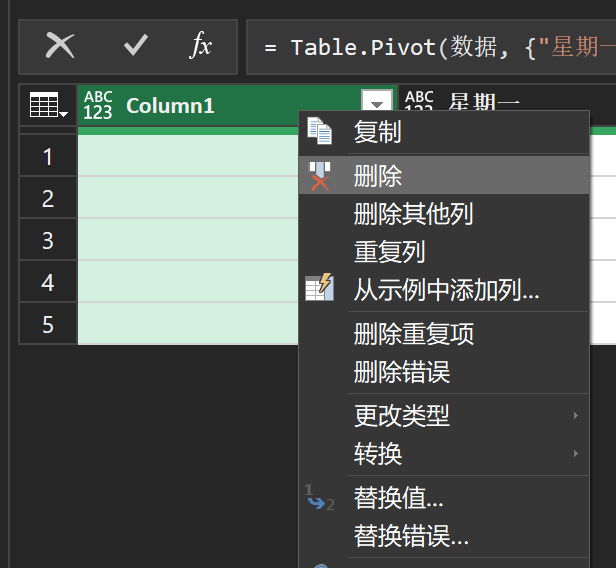Click the add column from examples icon
Image resolution: width=616 pixels, height=568 pixels.
pos(319,290)
